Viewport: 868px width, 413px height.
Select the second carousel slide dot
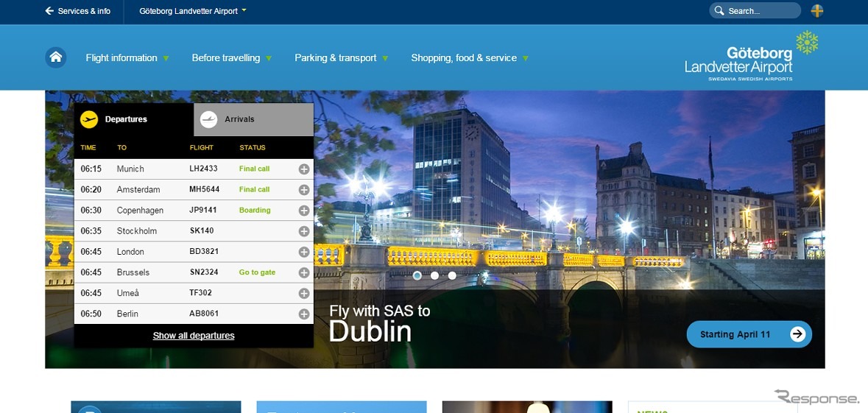click(x=434, y=275)
